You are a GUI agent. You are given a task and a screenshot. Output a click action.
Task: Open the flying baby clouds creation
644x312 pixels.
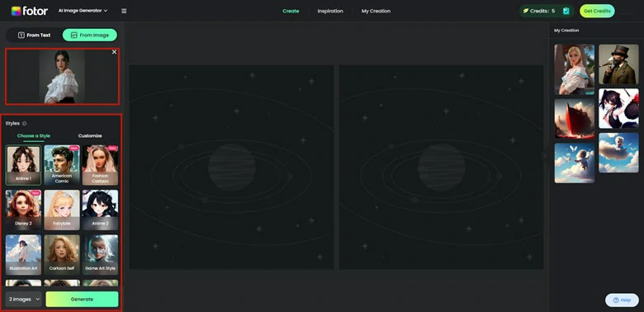coord(574,163)
